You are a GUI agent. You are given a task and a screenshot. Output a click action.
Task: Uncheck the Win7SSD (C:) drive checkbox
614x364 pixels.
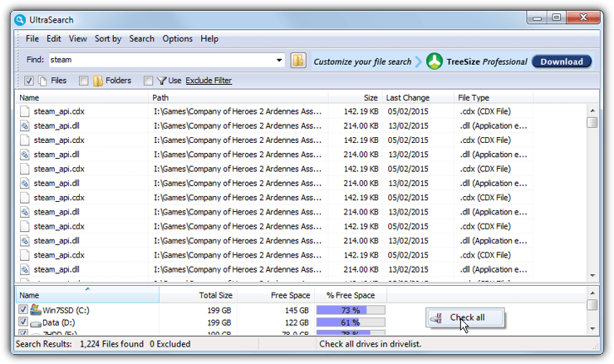(x=23, y=309)
